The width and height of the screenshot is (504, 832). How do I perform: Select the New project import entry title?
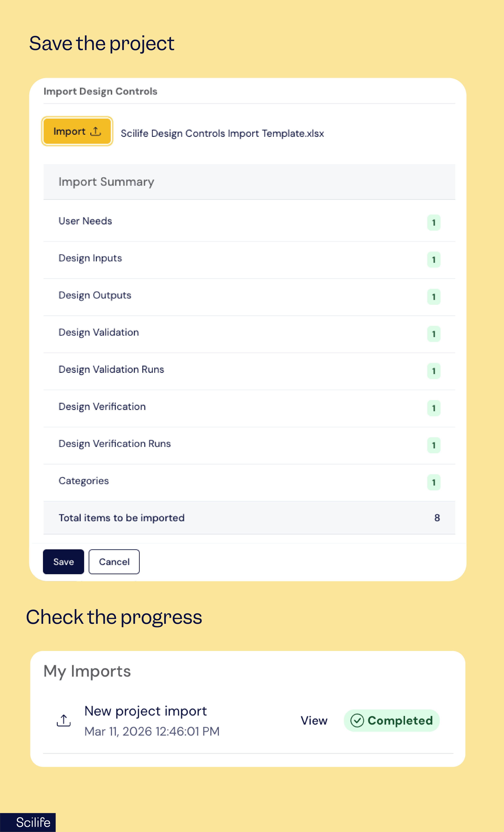(x=145, y=711)
